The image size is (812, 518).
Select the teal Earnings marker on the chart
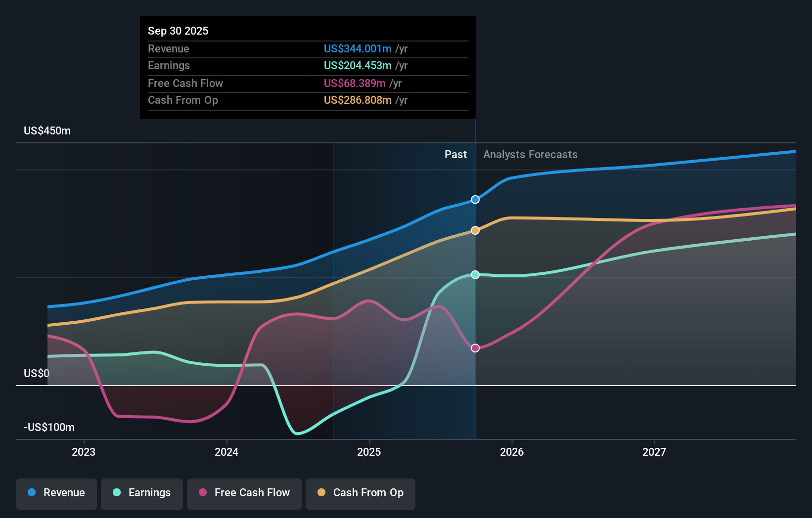475,275
